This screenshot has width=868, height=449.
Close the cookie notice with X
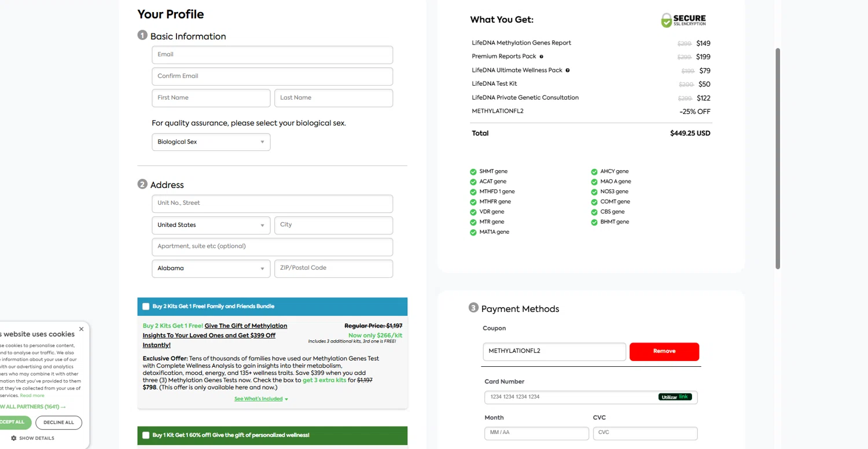(x=81, y=329)
